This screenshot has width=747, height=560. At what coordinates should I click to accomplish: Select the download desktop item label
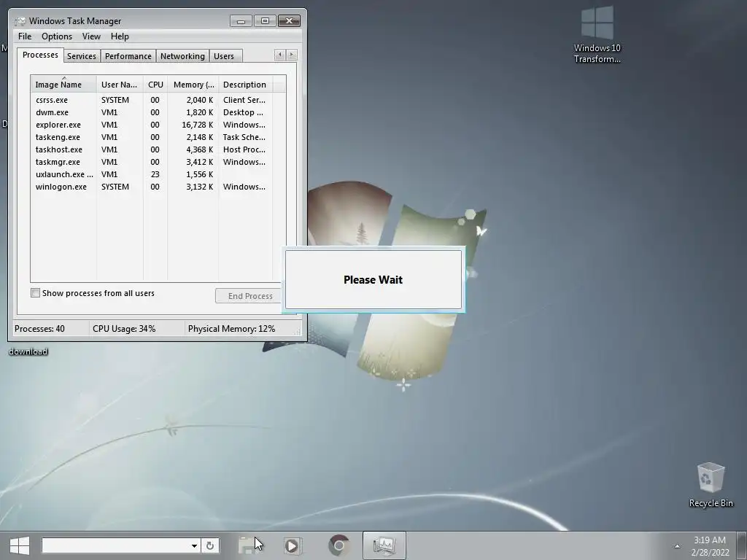[28, 351]
